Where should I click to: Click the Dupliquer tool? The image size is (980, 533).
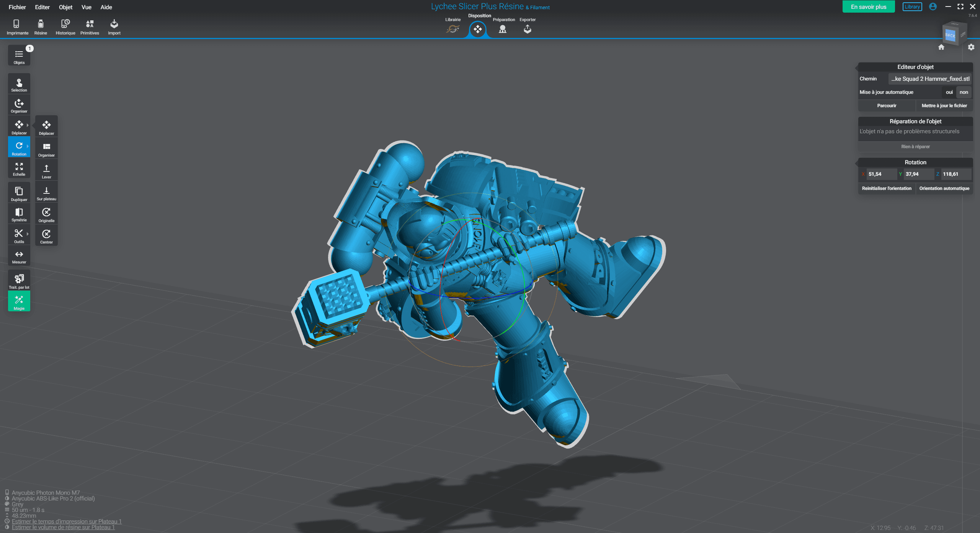tap(19, 193)
